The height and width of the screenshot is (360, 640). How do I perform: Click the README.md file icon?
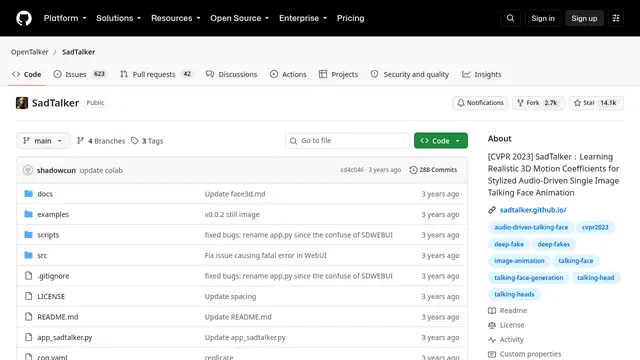[28, 316]
